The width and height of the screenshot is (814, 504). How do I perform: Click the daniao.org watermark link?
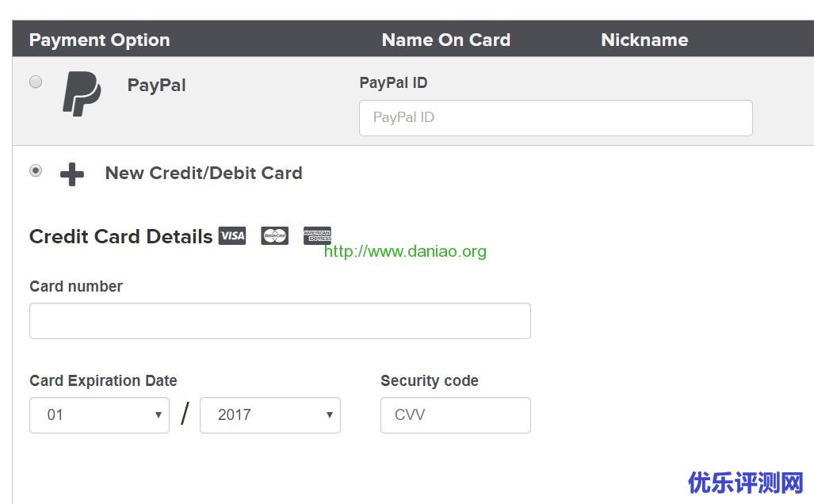[405, 252]
